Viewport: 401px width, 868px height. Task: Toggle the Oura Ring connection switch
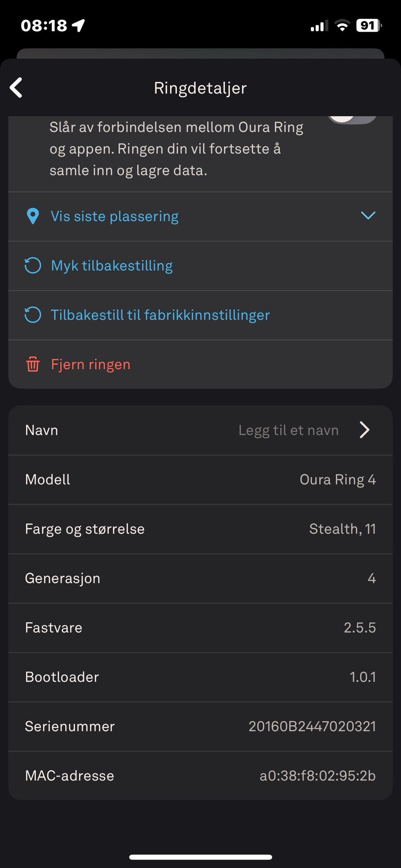[x=352, y=118]
